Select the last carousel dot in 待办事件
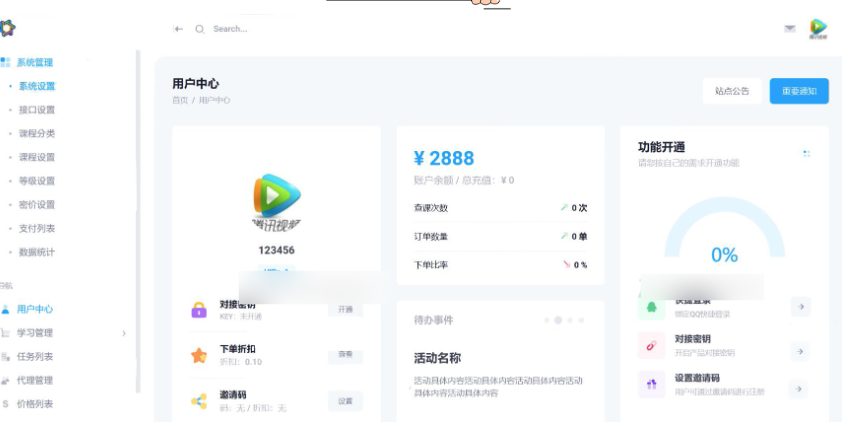The height and width of the screenshot is (431, 842). (x=581, y=320)
